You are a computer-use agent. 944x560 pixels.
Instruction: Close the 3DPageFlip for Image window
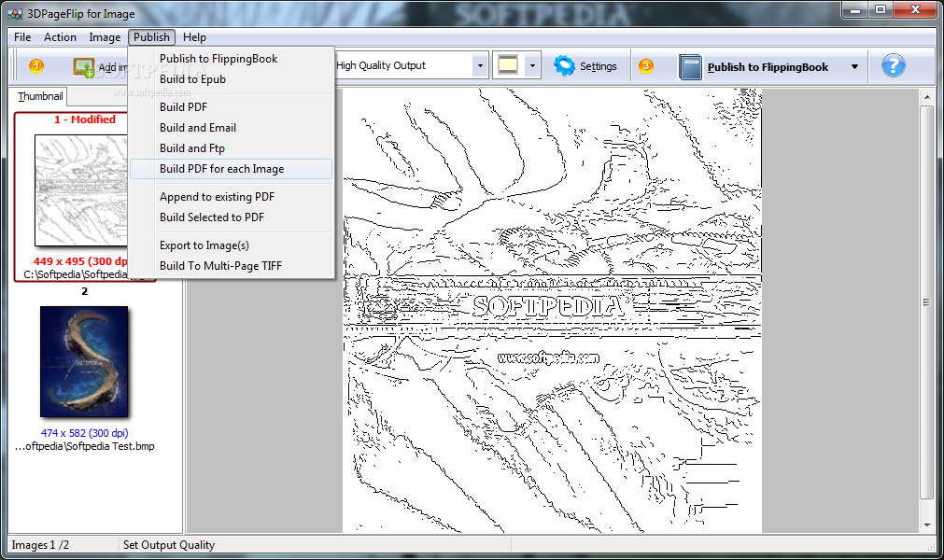coord(915,9)
